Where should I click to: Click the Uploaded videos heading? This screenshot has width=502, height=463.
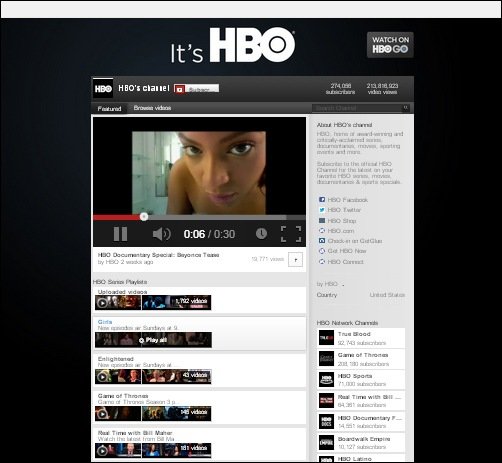pyautogui.click(x=122, y=292)
